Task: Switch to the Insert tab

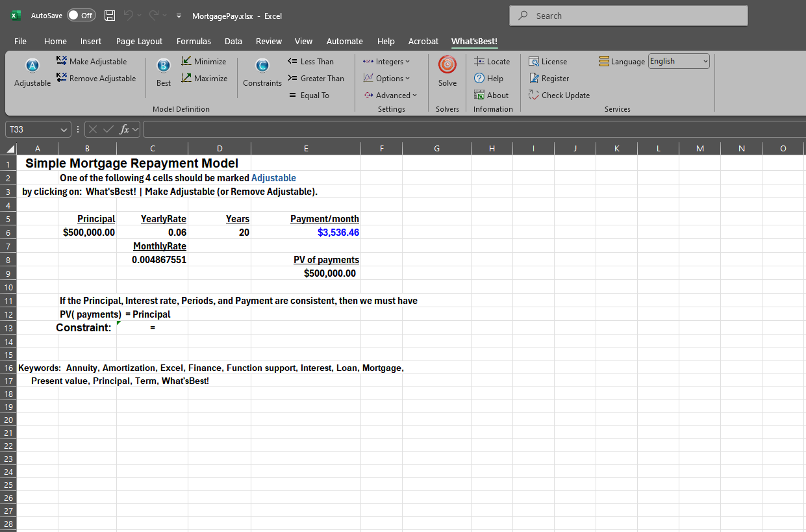Action: pos(90,41)
